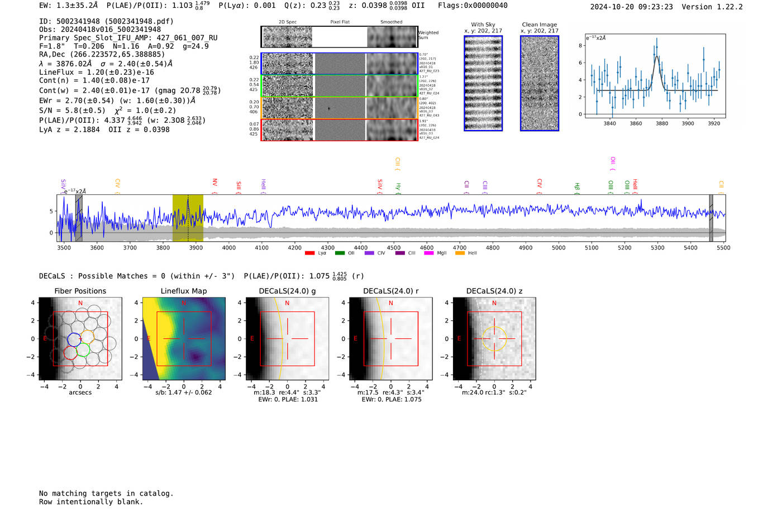This screenshot has height=532, width=782.
Task: Click the yellow aperture circle in DECaLS z
Action: click(x=494, y=339)
